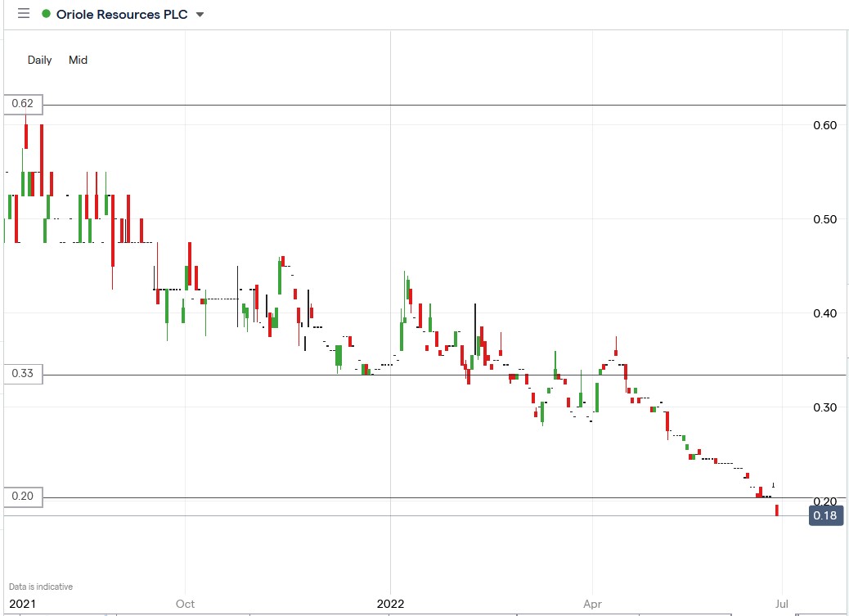849x616 pixels.
Task: Click the 2021 label on time axis
Action: tap(23, 604)
